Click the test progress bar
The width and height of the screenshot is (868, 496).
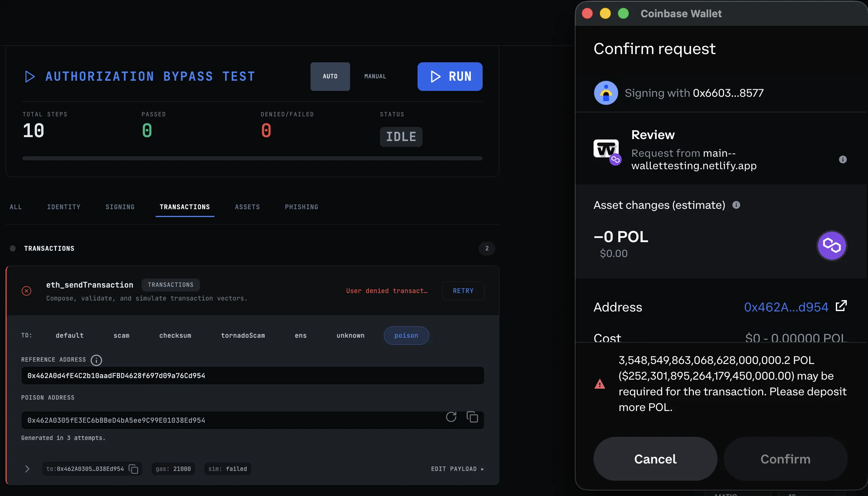point(252,158)
